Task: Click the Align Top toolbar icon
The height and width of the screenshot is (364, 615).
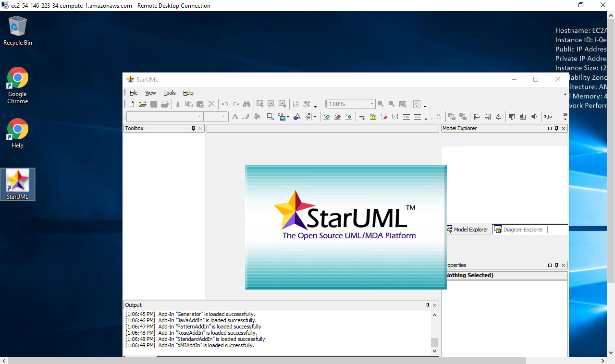Action: coord(512,117)
